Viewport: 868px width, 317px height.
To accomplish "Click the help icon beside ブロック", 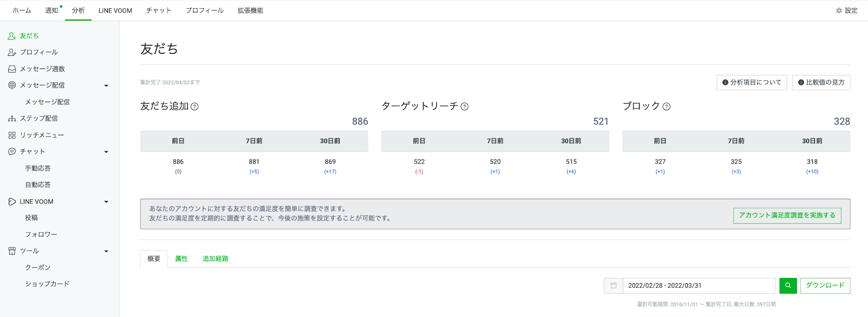I will [x=667, y=106].
